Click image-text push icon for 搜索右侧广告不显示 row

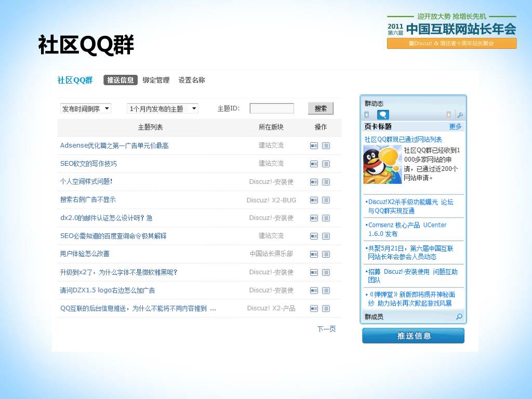(314, 200)
